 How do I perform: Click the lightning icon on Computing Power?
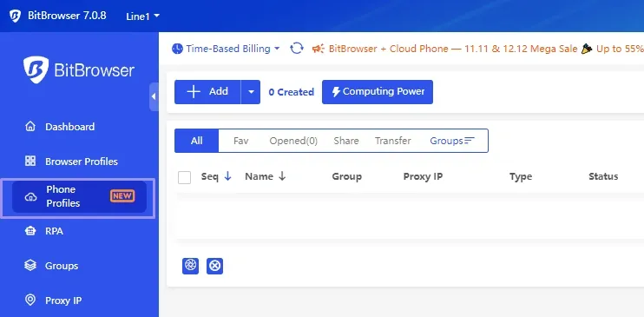[336, 92]
